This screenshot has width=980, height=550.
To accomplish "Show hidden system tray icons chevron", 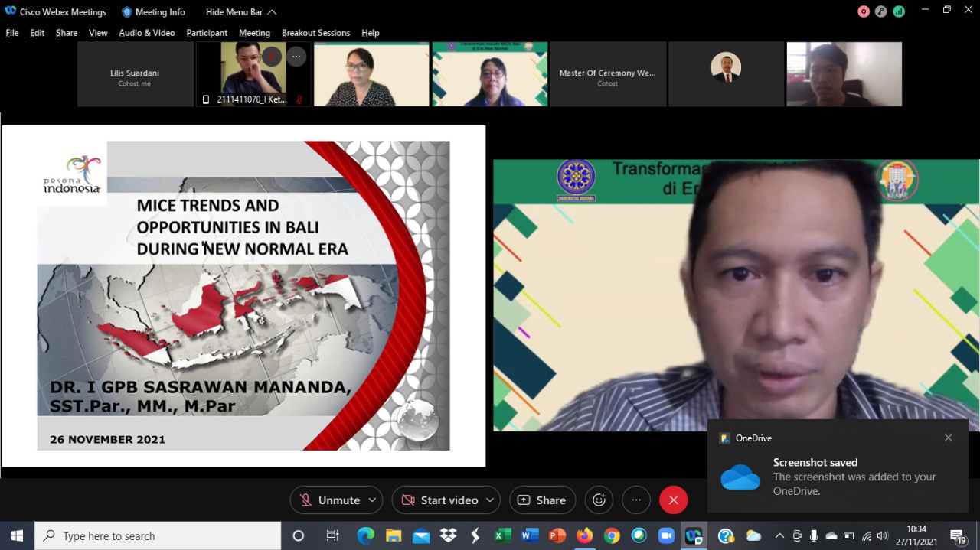I will [x=779, y=536].
